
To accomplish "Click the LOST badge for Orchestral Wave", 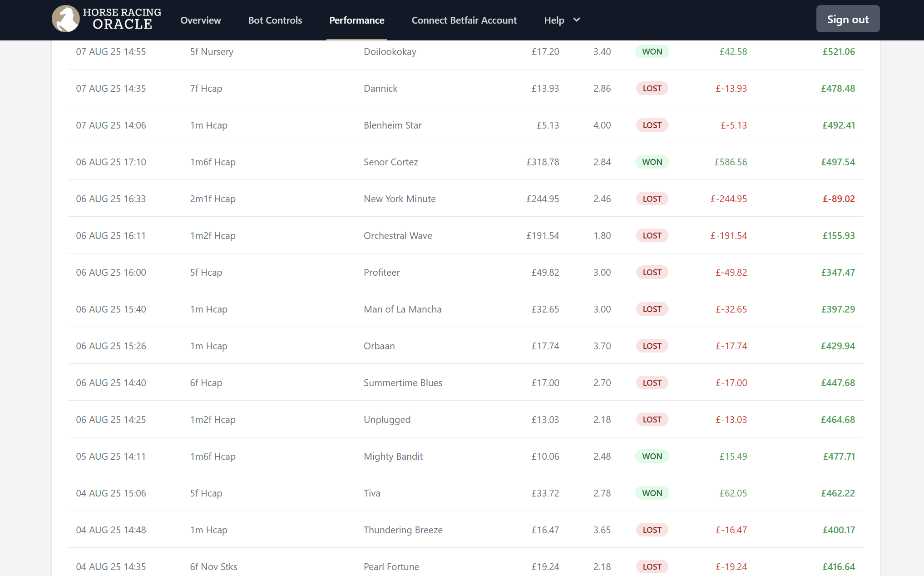I will [x=652, y=235].
